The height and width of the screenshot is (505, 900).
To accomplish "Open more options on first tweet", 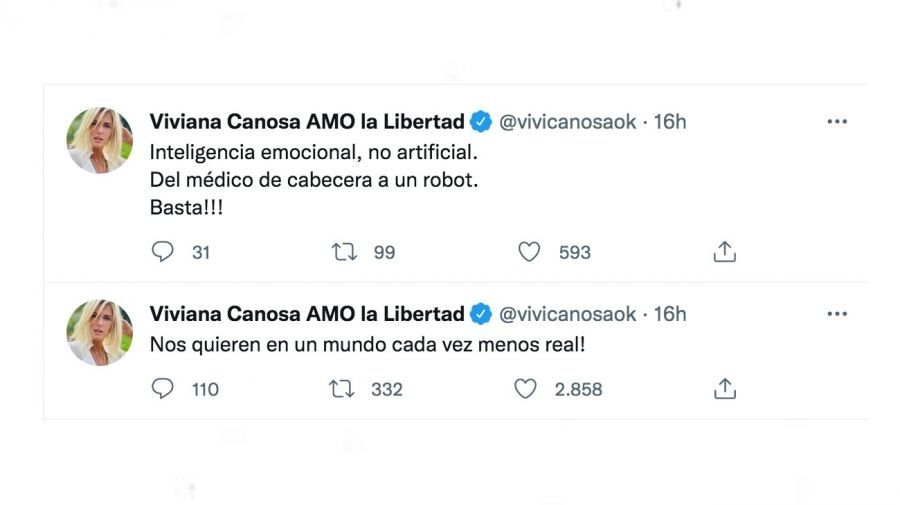I will (837, 122).
